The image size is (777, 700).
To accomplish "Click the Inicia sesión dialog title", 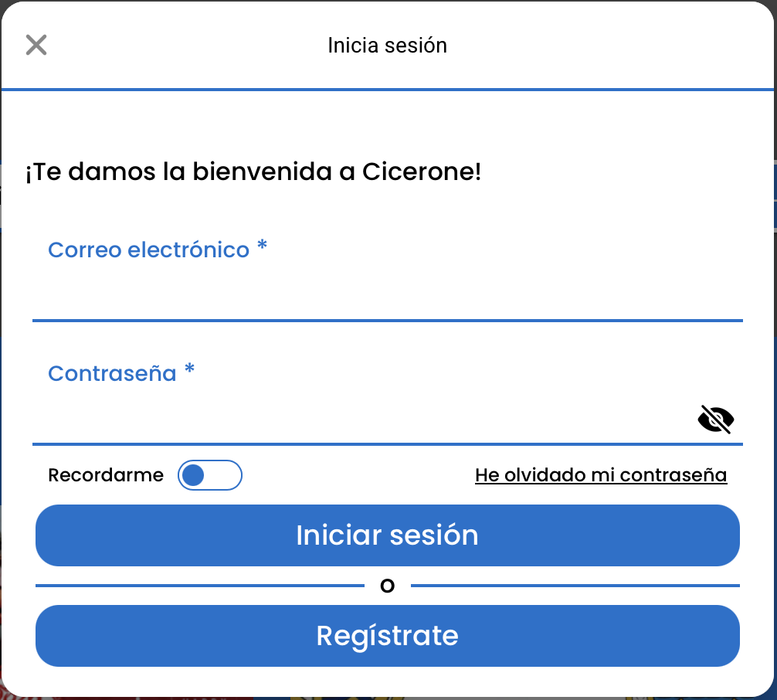I will tap(387, 45).
